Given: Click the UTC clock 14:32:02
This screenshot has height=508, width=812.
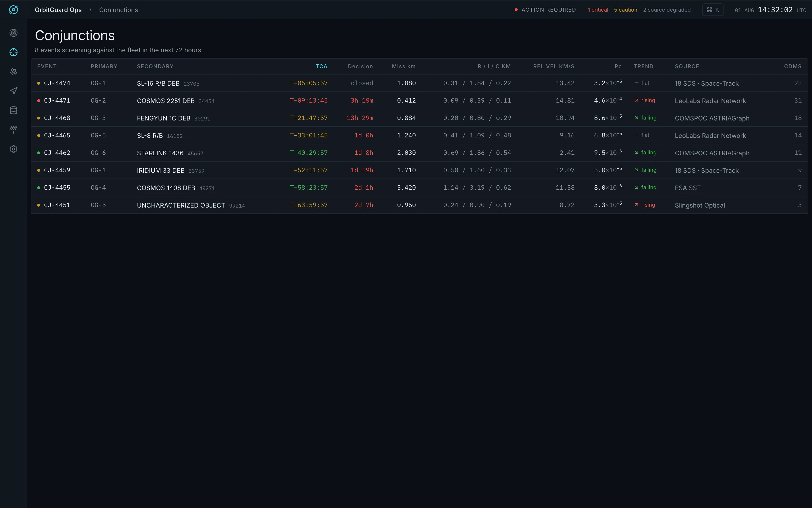Looking at the screenshot, I should tap(775, 10).
